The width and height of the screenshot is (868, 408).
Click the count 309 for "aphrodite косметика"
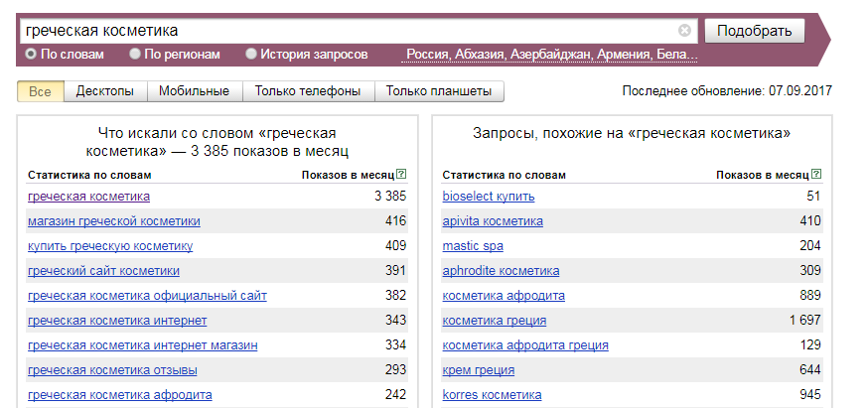pyautogui.click(x=810, y=270)
